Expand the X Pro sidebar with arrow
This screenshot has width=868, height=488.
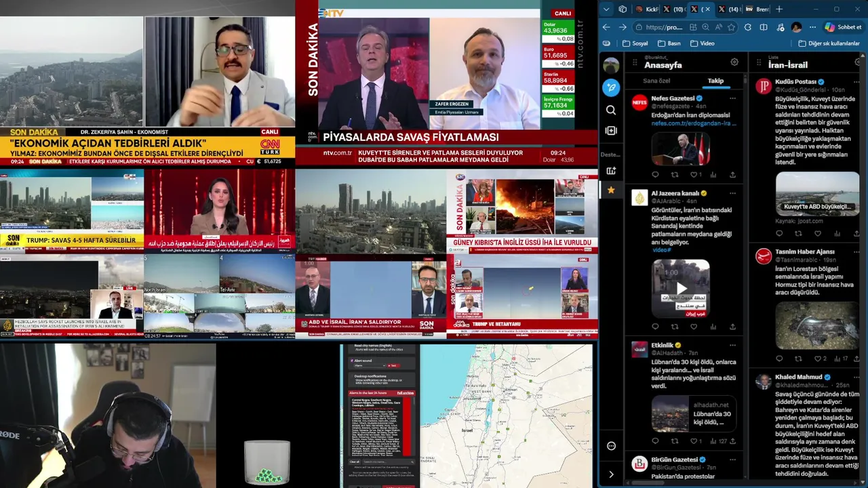tap(611, 474)
